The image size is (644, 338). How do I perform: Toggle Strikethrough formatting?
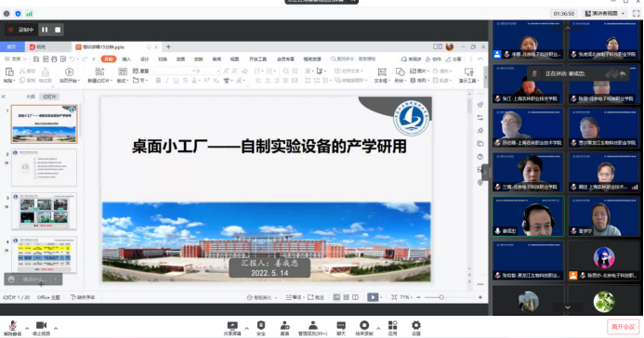coord(185,81)
